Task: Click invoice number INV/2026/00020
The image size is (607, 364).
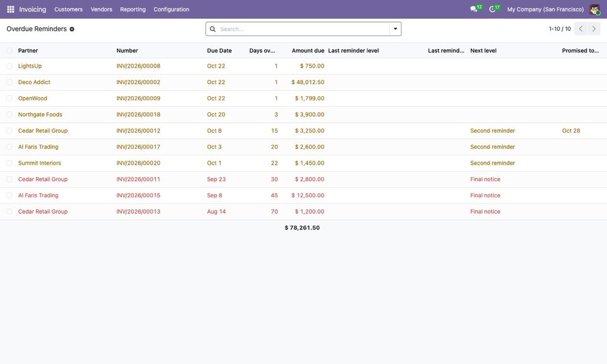Action: tap(138, 163)
